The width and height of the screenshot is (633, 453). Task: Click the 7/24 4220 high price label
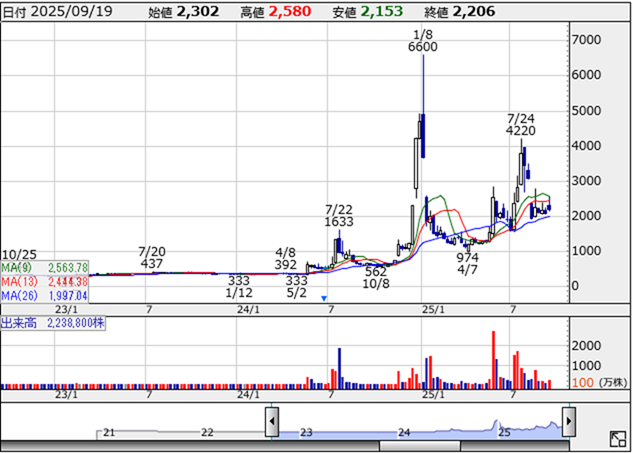coord(523,124)
